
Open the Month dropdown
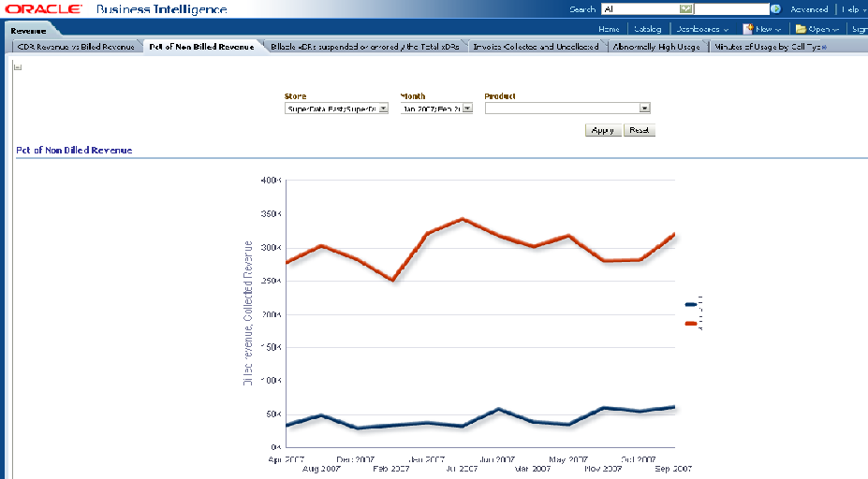[x=467, y=109]
